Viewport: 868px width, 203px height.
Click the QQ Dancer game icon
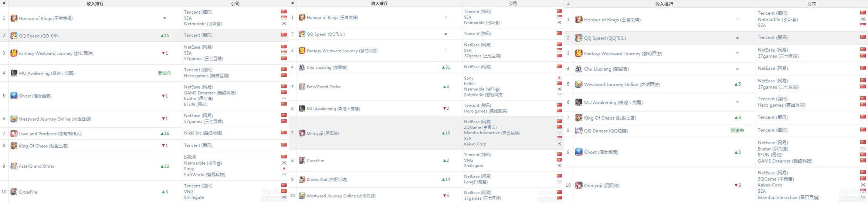579,131
